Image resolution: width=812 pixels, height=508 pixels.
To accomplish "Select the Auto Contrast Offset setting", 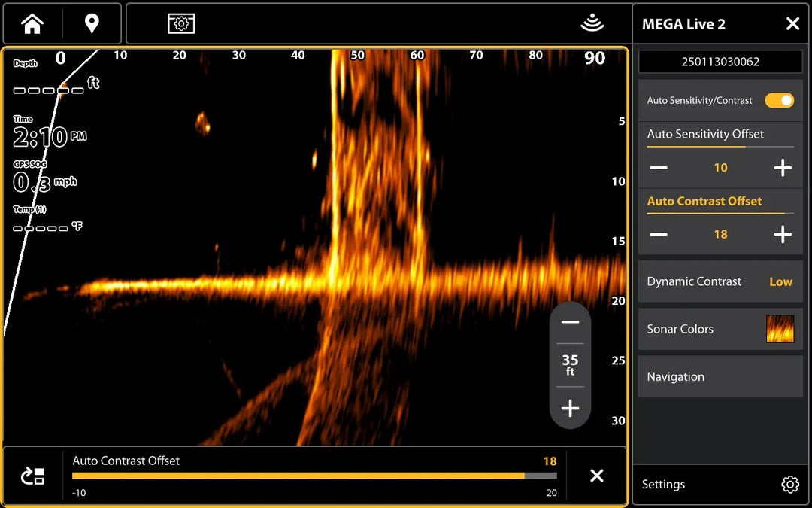I will [704, 201].
